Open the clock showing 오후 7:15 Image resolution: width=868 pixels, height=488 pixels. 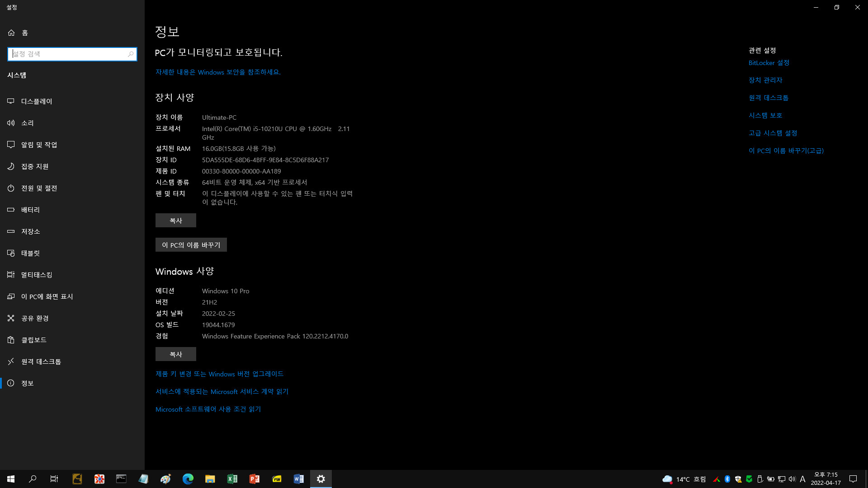pyautogui.click(x=826, y=479)
